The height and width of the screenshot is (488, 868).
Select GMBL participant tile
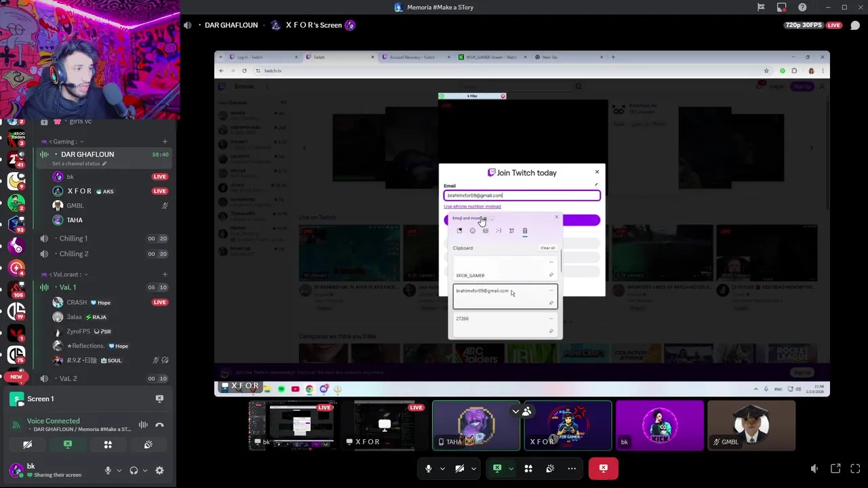(x=751, y=426)
